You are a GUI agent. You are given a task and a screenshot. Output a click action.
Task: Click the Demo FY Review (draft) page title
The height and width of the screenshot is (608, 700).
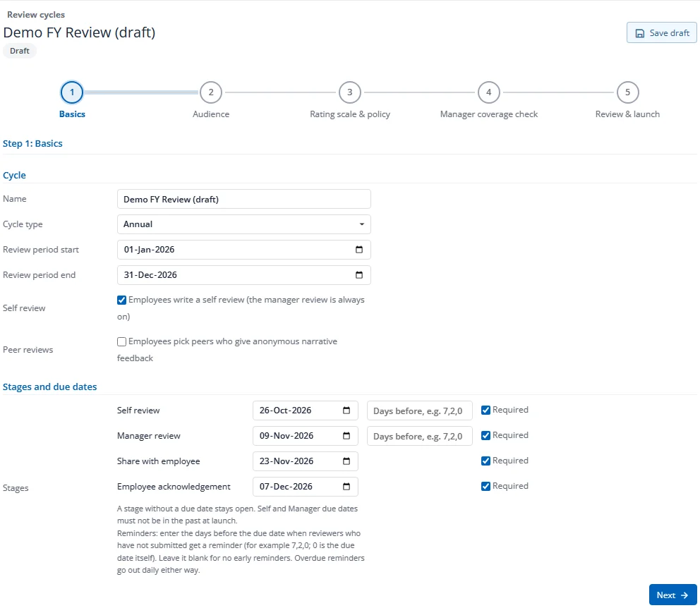(80, 32)
